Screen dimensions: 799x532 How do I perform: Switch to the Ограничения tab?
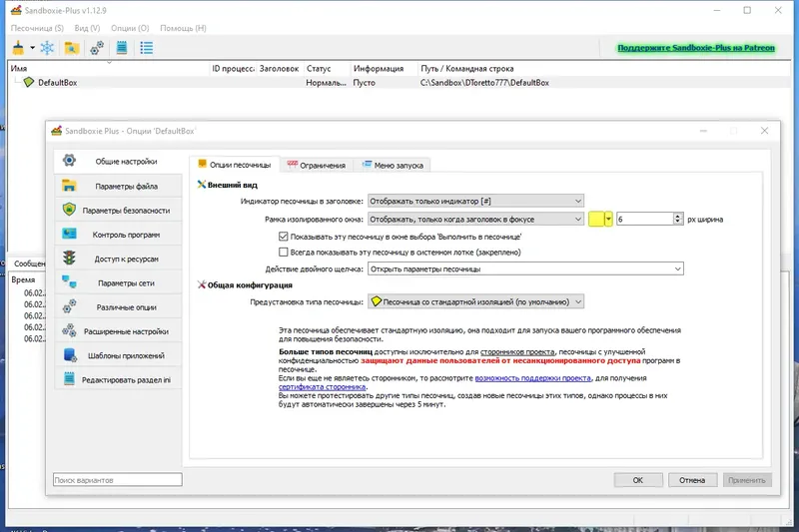click(x=317, y=165)
